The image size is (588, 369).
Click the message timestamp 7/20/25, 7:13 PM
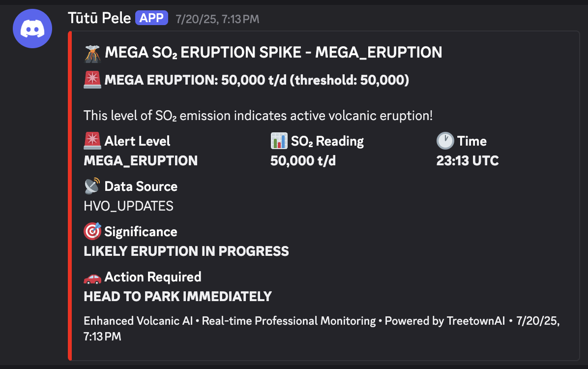(217, 19)
